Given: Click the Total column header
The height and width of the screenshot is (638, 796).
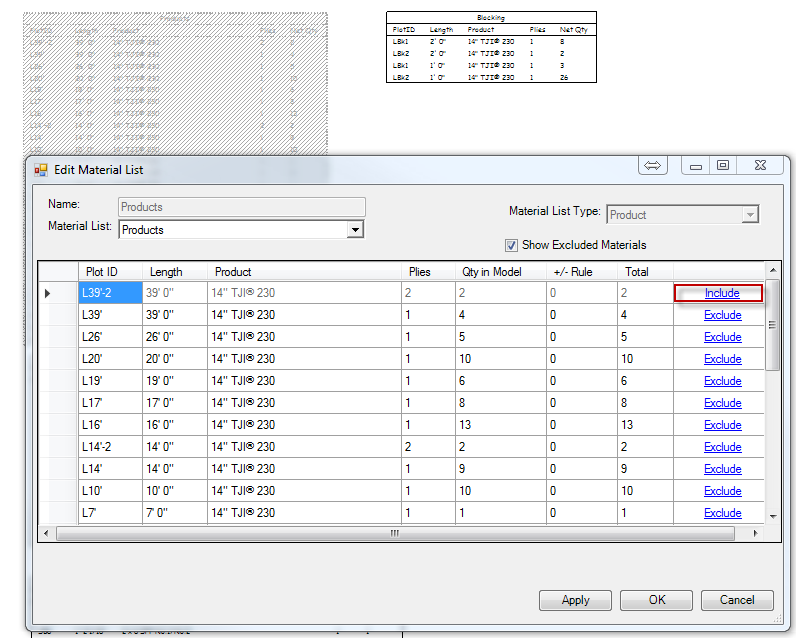Looking at the screenshot, I should coord(645,272).
